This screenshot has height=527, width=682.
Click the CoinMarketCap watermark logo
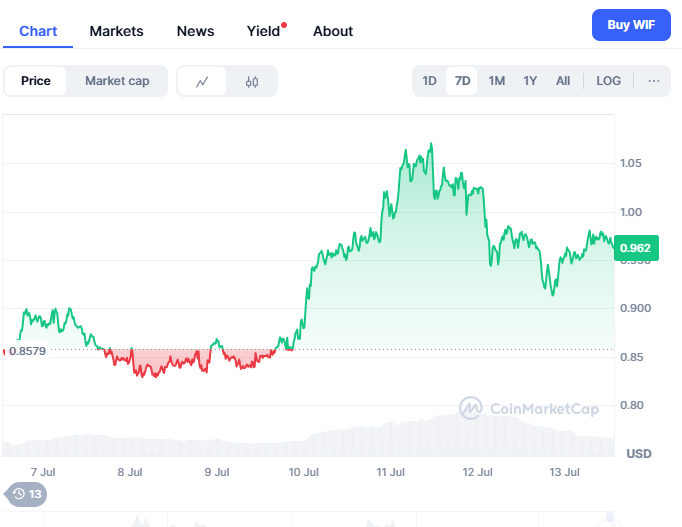tap(530, 408)
